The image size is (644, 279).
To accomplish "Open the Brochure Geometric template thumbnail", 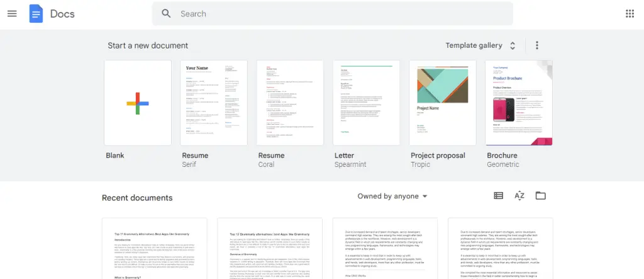I will (519, 103).
